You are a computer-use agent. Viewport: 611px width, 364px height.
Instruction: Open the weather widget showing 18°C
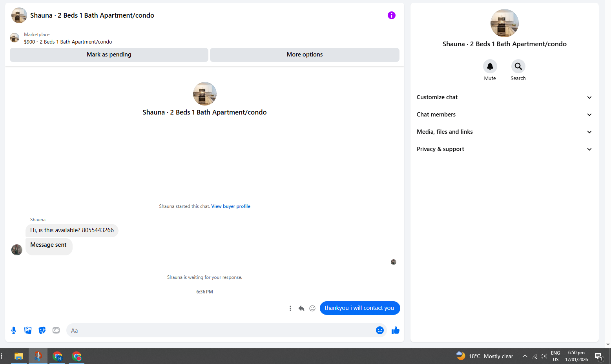point(485,356)
